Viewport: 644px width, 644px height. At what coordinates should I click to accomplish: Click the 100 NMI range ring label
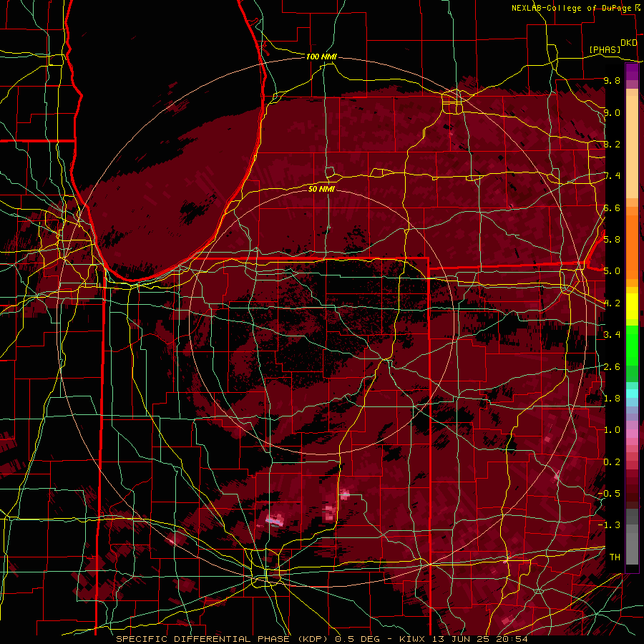[321, 57]
